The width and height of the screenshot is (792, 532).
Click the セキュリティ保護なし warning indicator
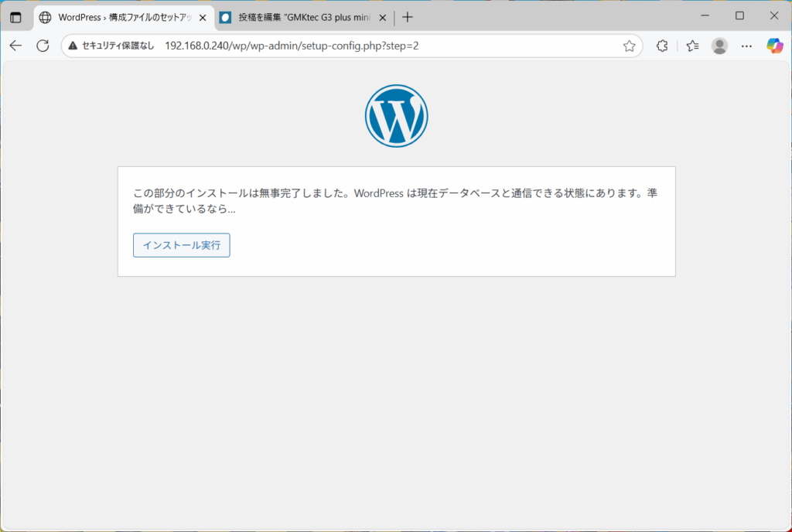(x=111, y=46)
